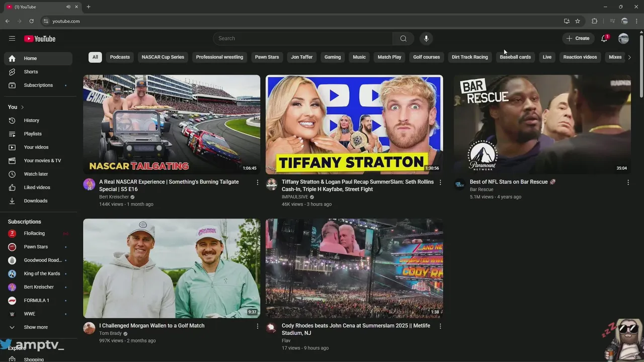Select the Match Play chip
644x362 pixels.
[389, 57]
